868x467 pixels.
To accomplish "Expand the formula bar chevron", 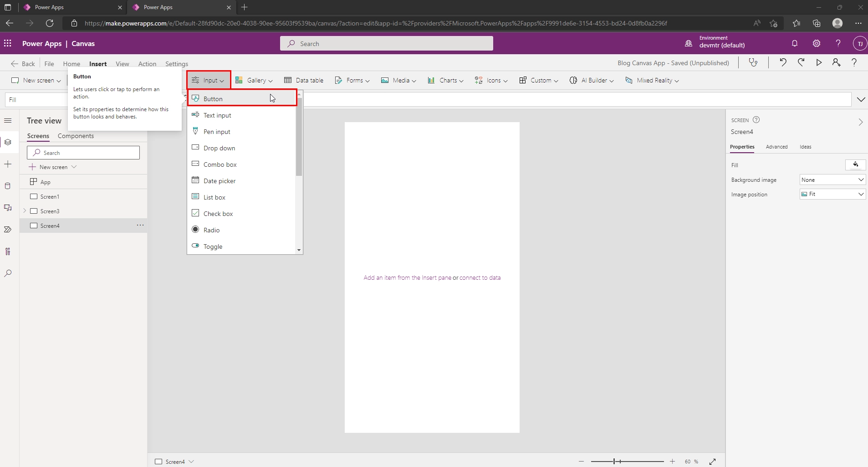I will tap(861, 99).
